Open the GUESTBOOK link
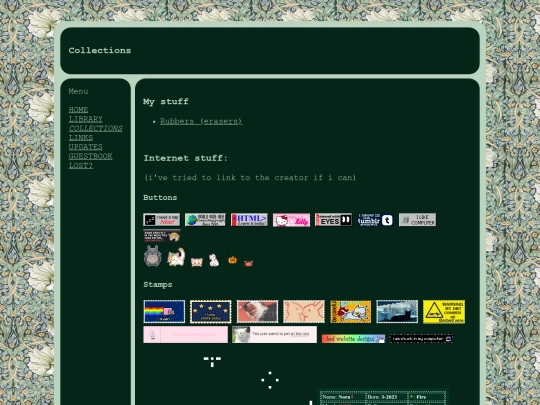Image resolution: width=540 pixels, height=405 pixels. (x=90, y=156)
